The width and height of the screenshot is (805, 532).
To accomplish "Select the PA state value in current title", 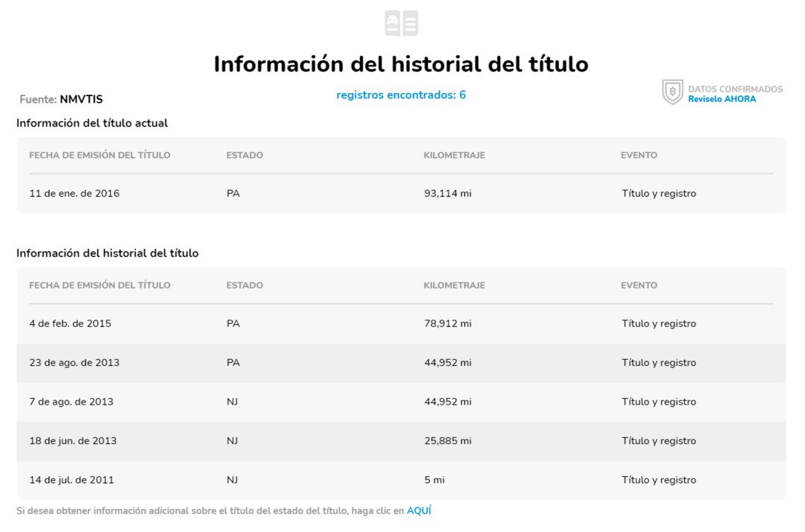I will coord(233,193).
